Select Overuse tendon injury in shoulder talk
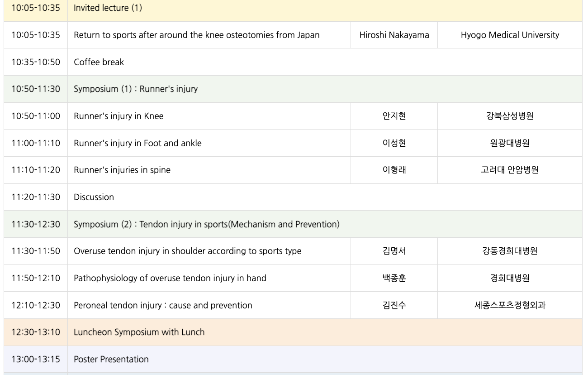This screenshot has height=375, width=588. point(187,251)
